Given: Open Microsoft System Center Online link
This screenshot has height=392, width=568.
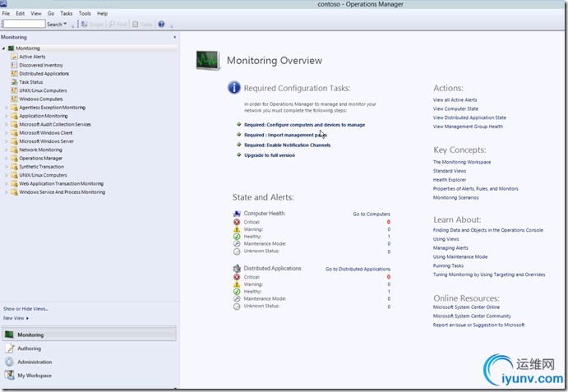Looking at the screenshot, I should pos(466,307).
